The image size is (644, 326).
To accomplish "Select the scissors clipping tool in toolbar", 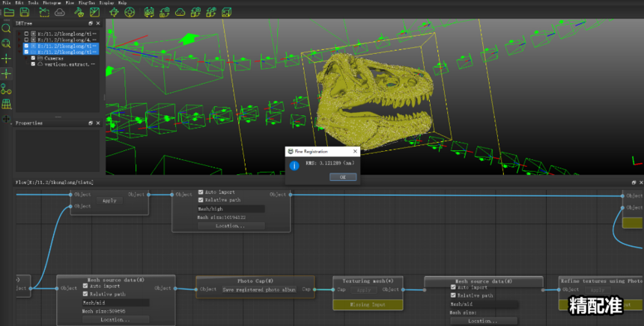I will point(44,12).
